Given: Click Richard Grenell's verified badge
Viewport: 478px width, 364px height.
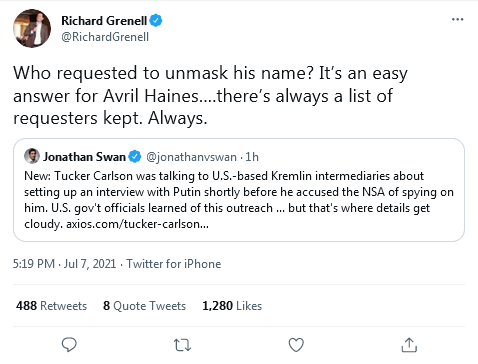Looking at the screenshot, I should [156, 21].
